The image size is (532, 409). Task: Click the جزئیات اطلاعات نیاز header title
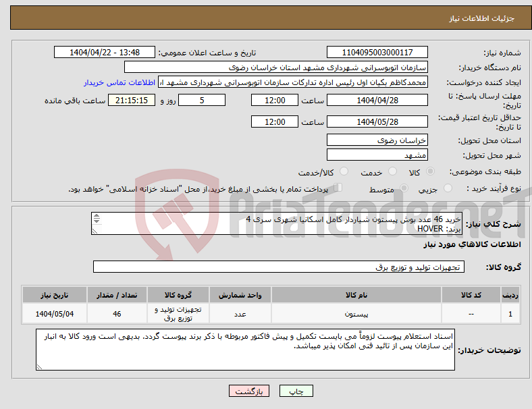point(481,18)
